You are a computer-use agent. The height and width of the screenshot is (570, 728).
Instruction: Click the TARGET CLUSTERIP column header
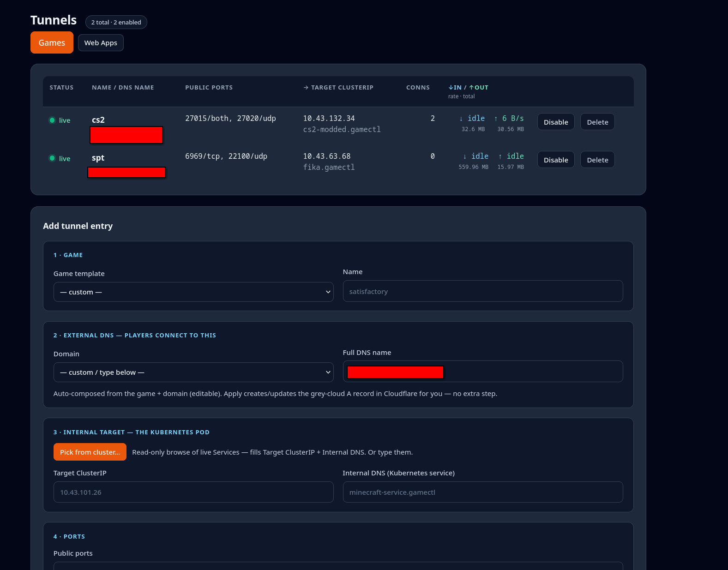tap(338, 87)
